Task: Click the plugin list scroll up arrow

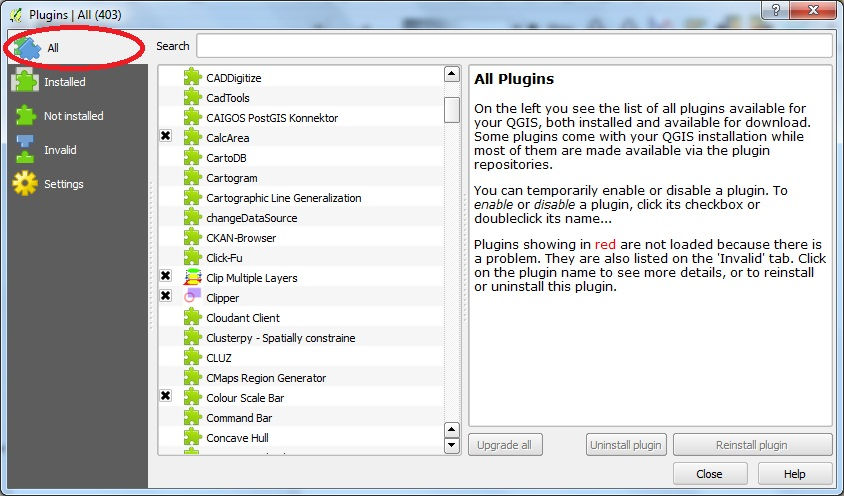Action: pyautogui.click(x=452, y=74)
